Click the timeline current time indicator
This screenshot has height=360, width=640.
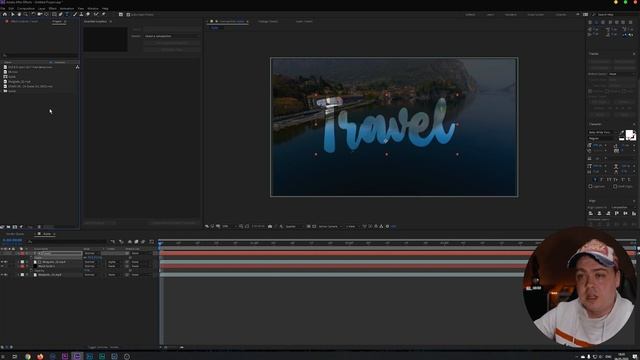(x=160, y=244)
